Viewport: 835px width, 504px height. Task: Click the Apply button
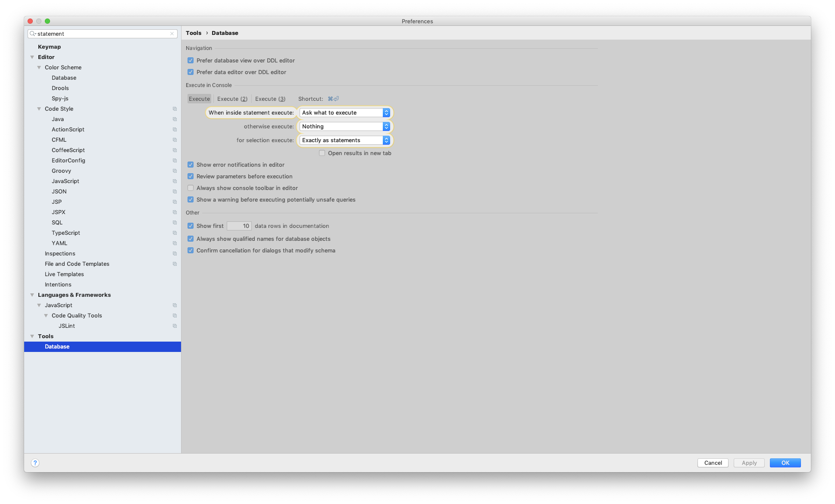(x=749, y=463)
